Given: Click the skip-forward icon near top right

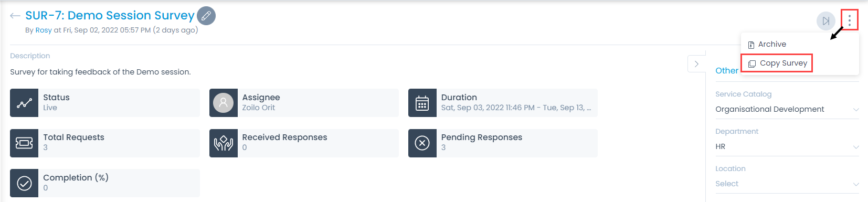Looking at the screenshot, I should (x=826, y=21).
